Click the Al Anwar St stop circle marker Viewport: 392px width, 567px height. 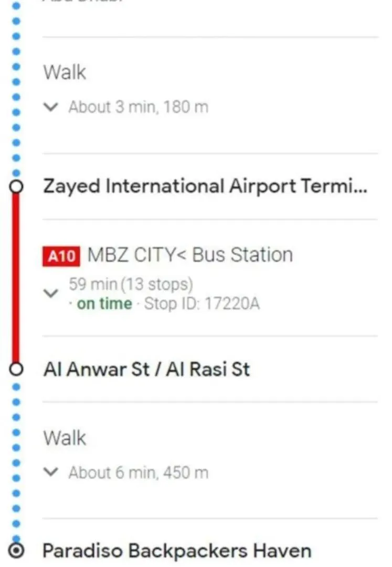coord(16,369)
